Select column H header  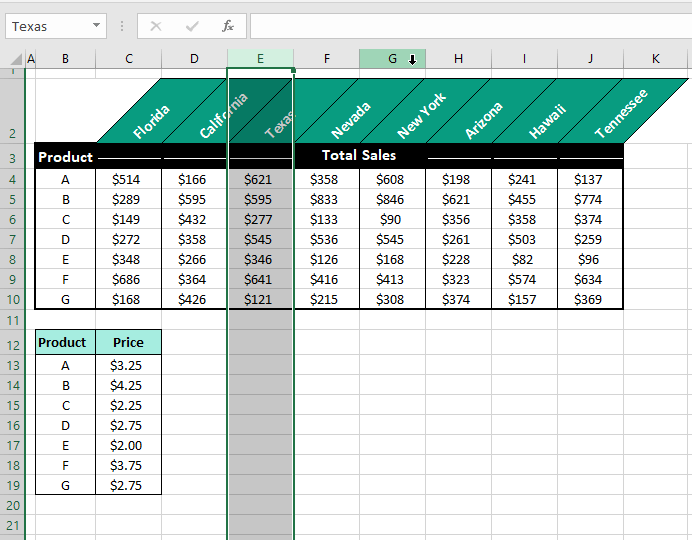(x=459, y=59)
